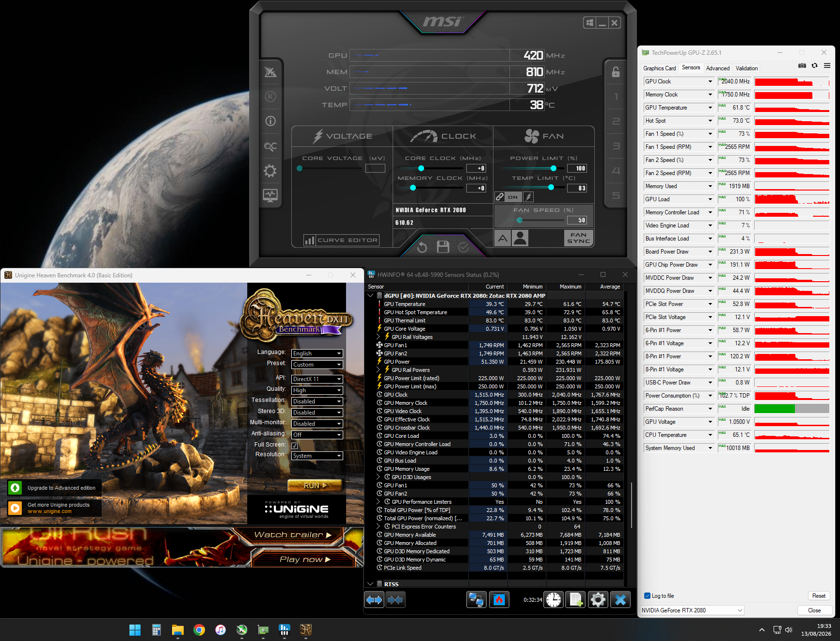
Task: Expand GPU Performance Limiters row
Action: click(378, 502)
